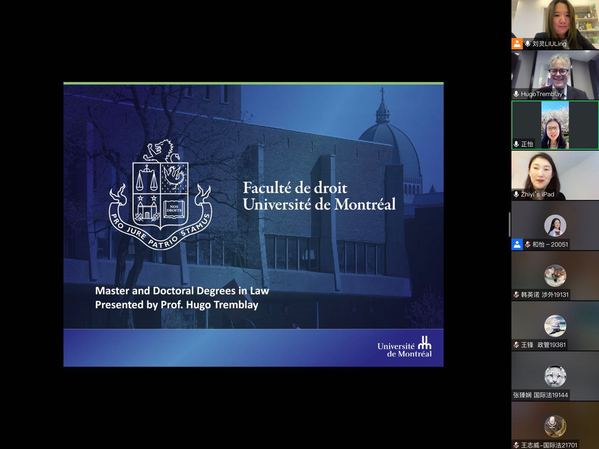Click the participant strip scrollbar handle

click(x=510, y=225)
